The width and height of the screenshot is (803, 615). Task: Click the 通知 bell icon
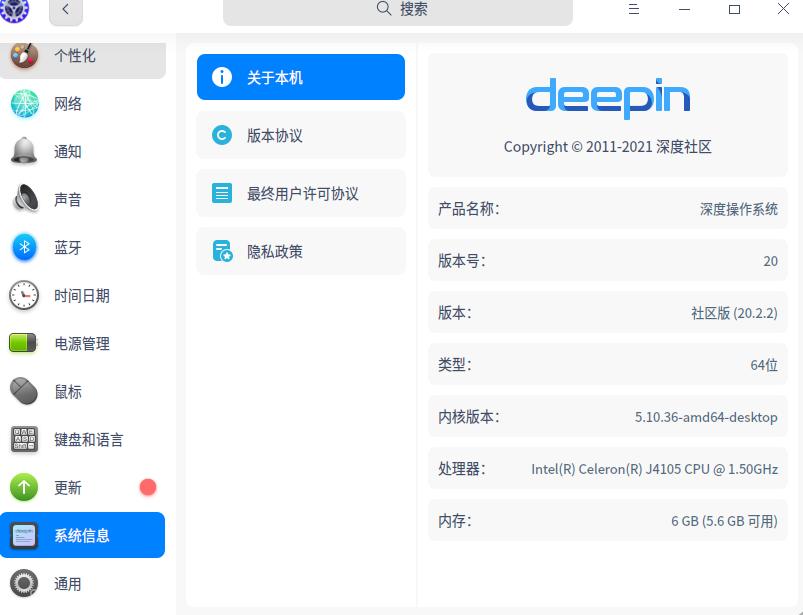point(24,151)
